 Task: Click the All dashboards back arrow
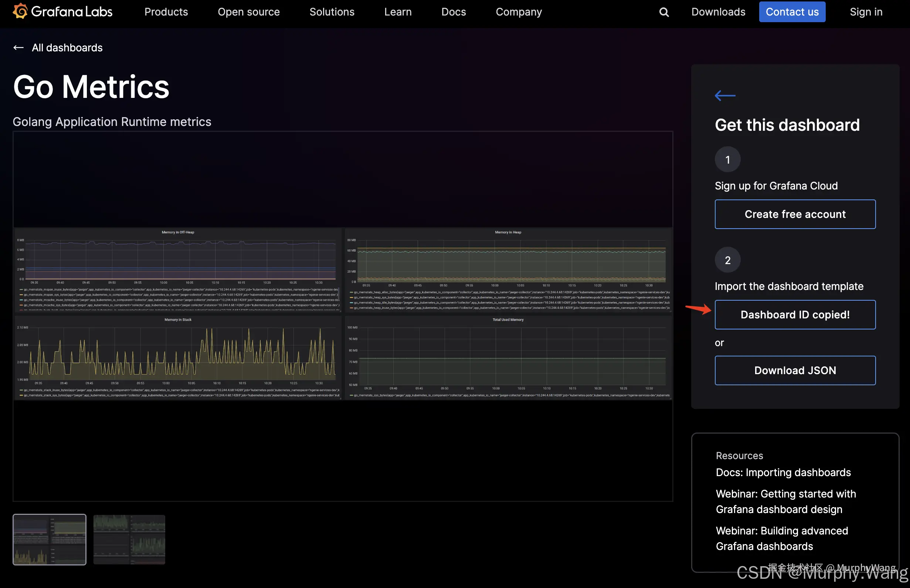[19, 48]
